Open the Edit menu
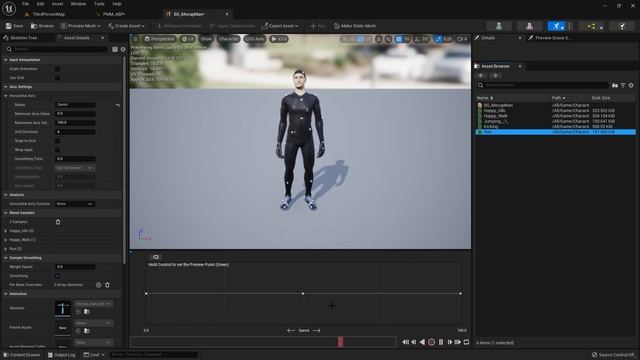This screenshot has width=640, height=360. tap(40, 4)
